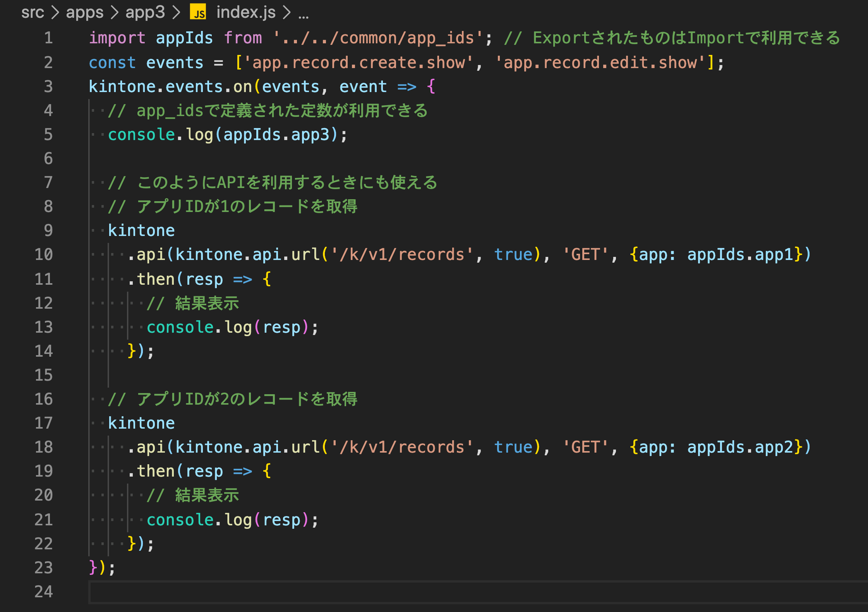This screenshot has width=868, height=612.
Task: Select index.js in the breadcrumb
Action: pyautogui.click(x=246, y=12)
